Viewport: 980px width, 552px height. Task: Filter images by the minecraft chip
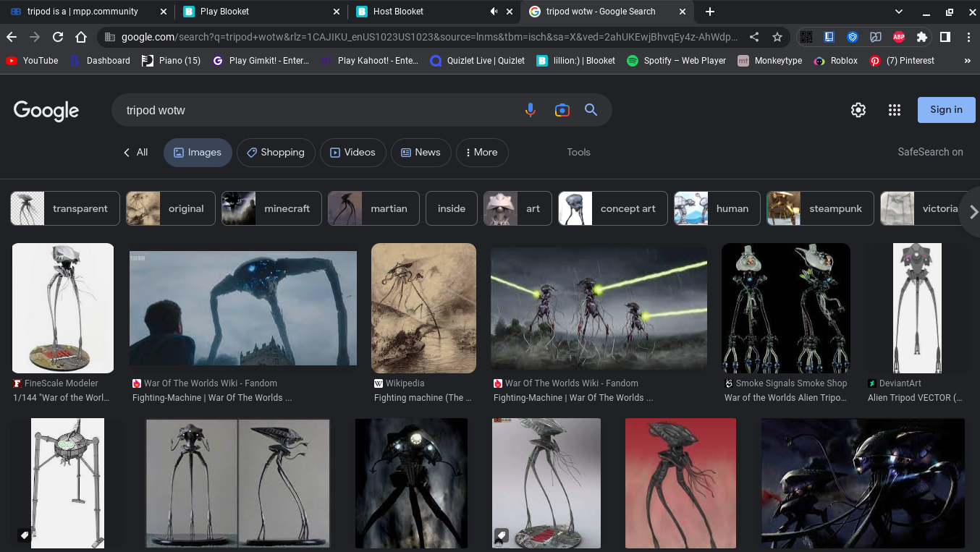(x=271, y=208)
